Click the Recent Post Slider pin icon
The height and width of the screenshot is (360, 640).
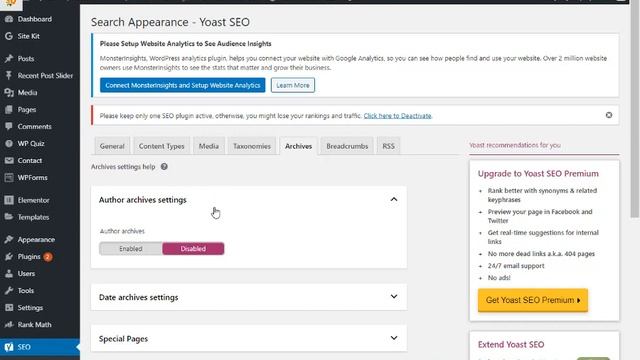pos(9,76)
